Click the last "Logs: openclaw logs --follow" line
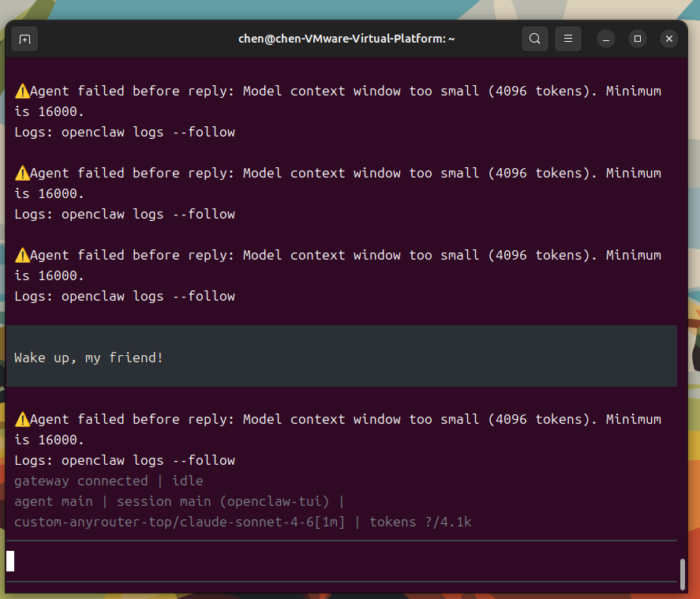 [x=125, y=460]
